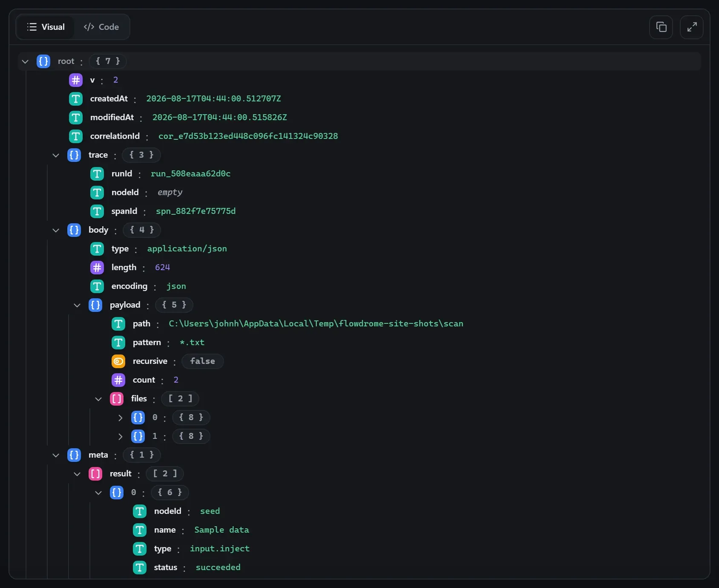Screen dimensions: 719x588
Task: Click the object icon beside body
Action: tap(74, 230)
